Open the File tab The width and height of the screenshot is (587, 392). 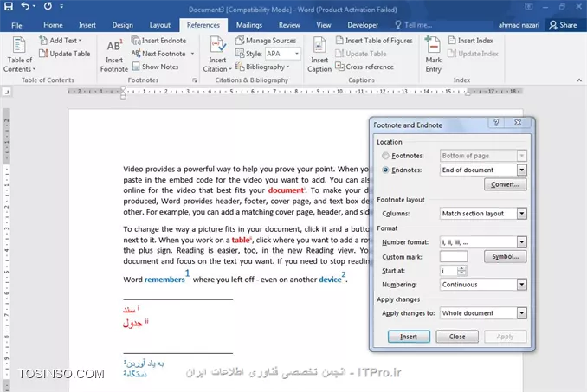click(16, 25)
